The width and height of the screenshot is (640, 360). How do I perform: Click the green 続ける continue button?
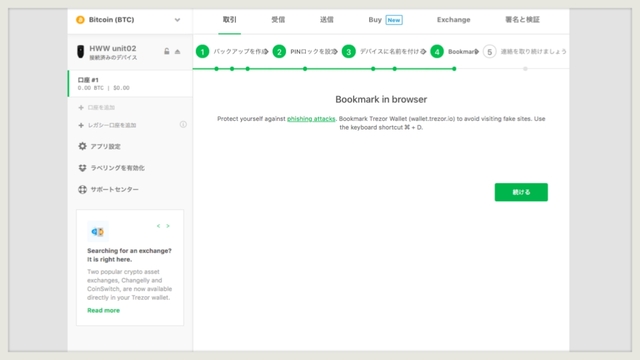coord(521,192)
